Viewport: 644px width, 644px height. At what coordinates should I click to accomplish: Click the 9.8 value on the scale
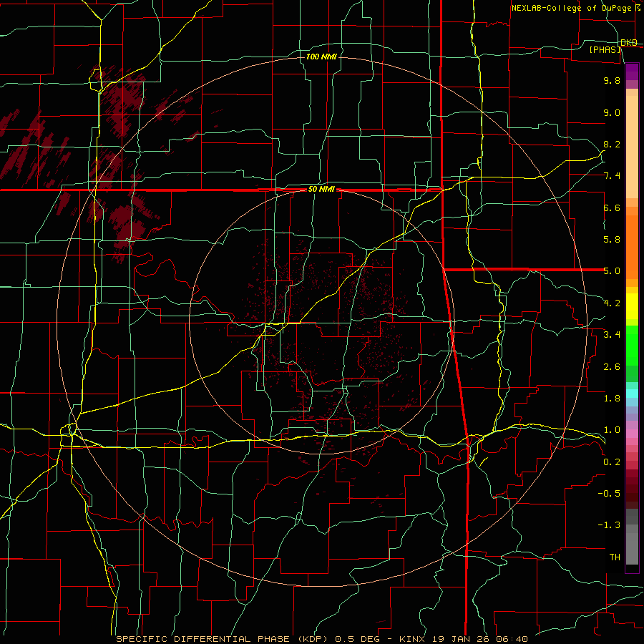pyautogui.click(x=612, y=80)
